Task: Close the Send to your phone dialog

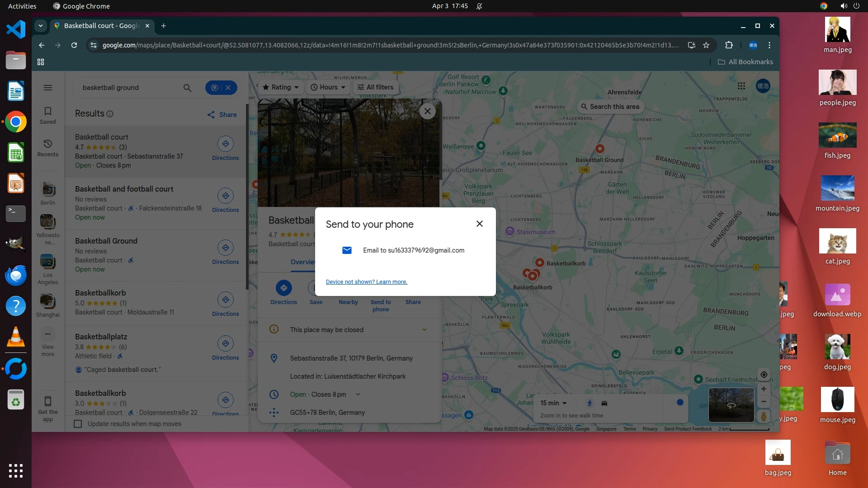Action: click(479, 224)
